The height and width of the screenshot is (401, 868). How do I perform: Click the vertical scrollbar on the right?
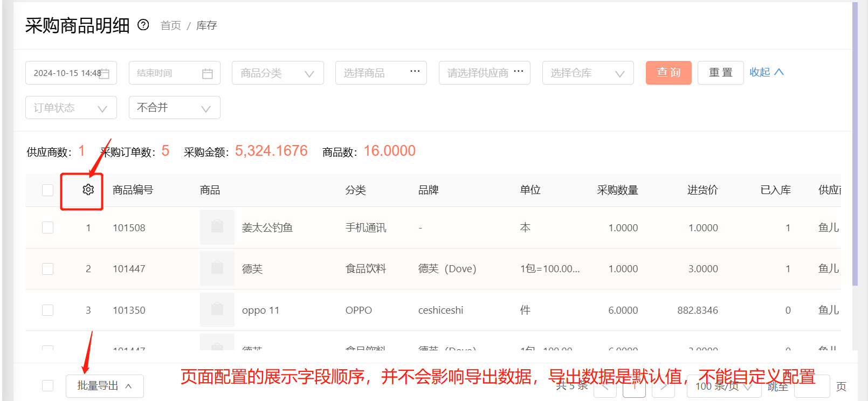point(855,146)
